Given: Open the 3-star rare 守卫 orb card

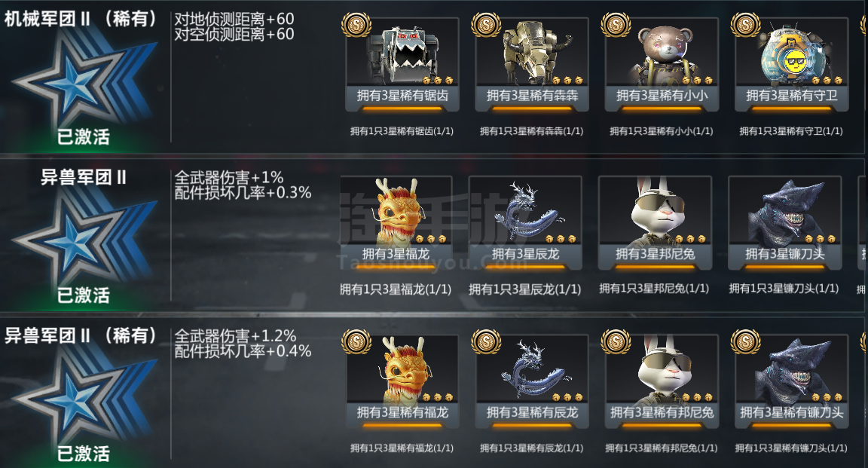Looking at the screenshot, I should click(792, 65).
